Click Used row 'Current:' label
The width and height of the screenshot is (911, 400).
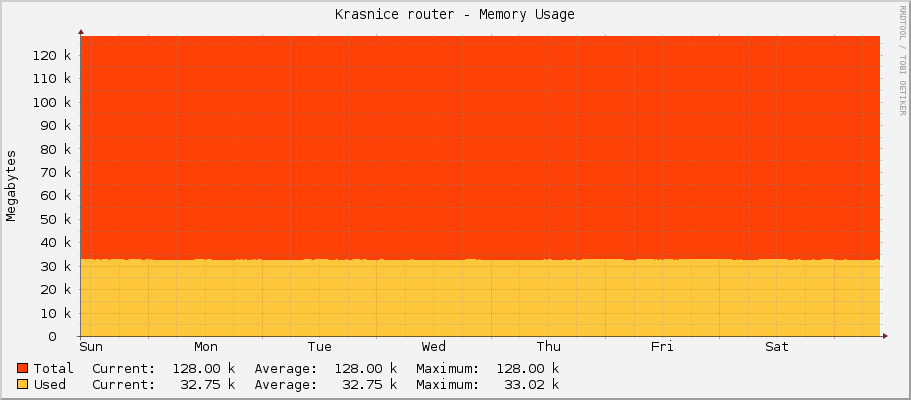124,385
